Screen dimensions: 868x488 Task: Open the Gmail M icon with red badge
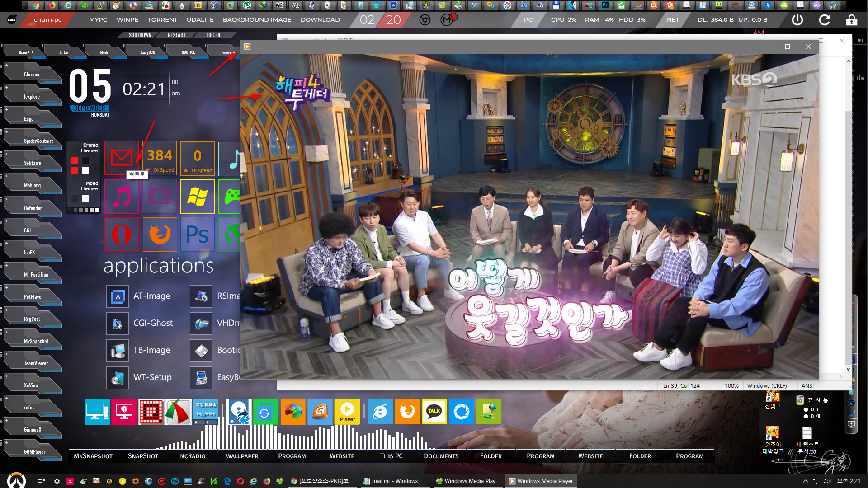(448, 19)
